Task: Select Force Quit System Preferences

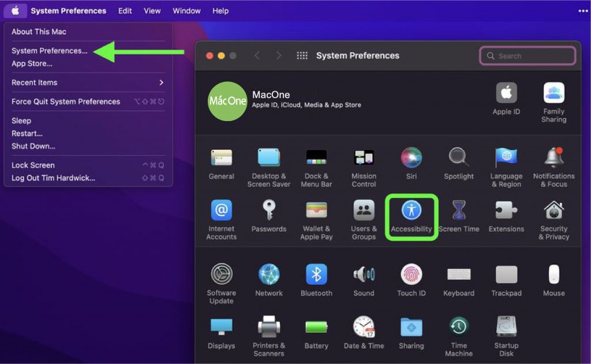Action: tap(88, 102)
